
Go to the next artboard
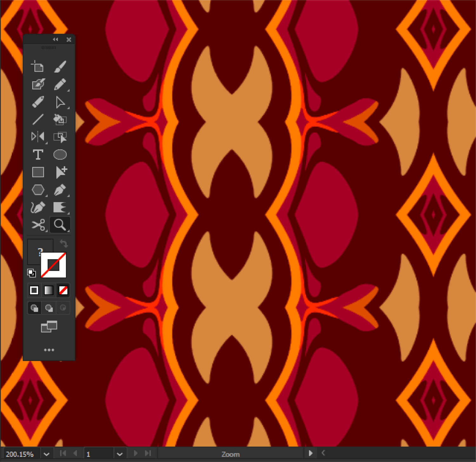(x=136, y=453)
